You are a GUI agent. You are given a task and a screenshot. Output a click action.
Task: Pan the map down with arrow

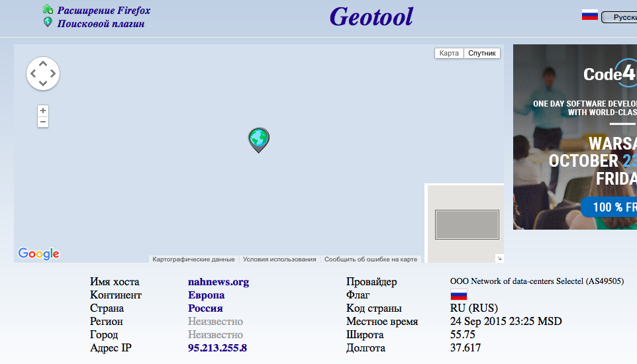pos(43,83)
